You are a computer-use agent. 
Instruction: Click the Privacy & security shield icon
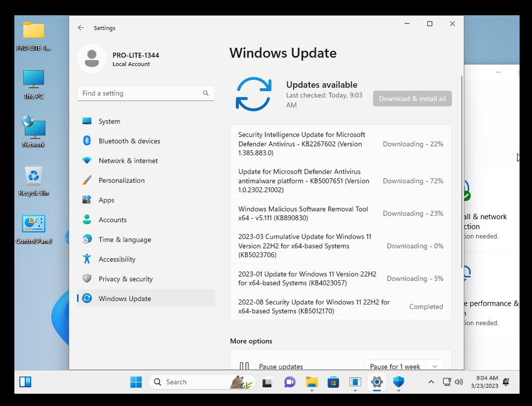tap(87, 279)
